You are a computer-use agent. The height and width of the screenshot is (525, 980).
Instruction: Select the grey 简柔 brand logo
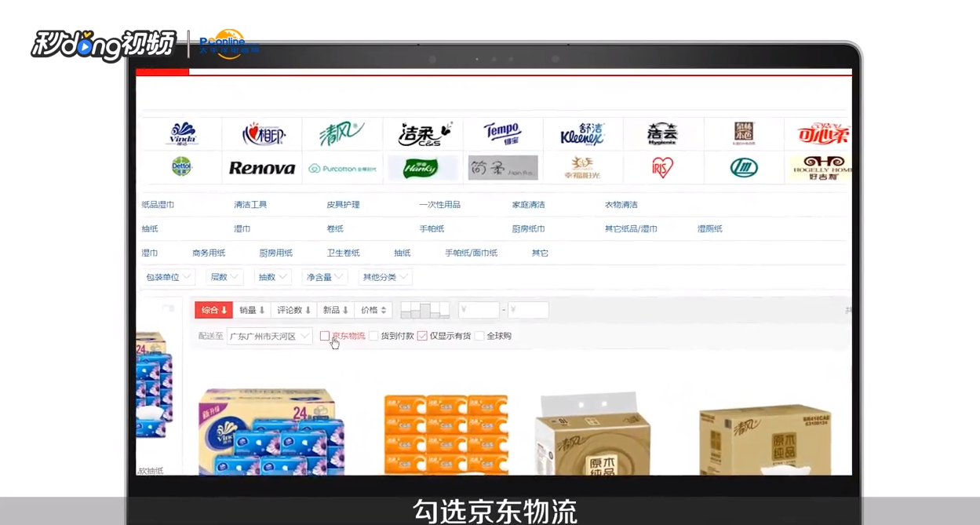click(503, 168)
